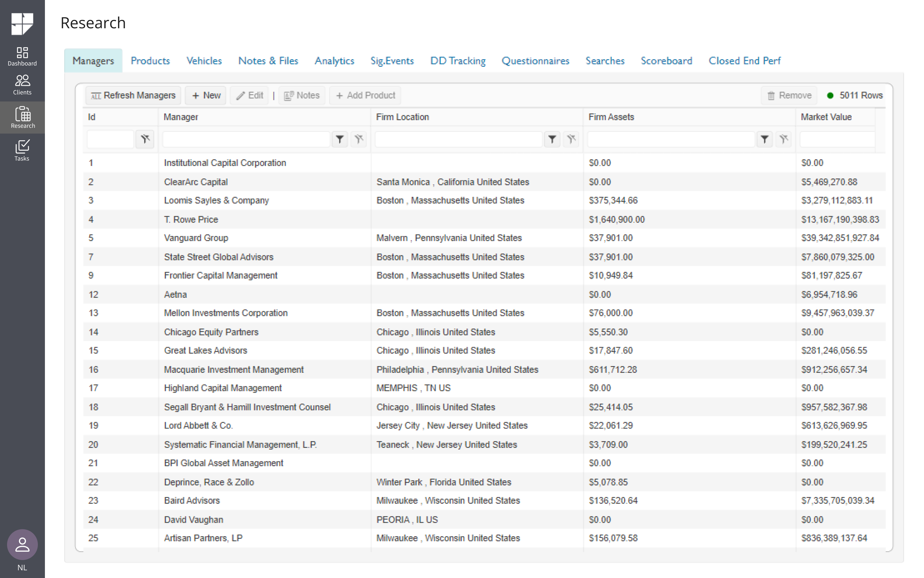Select Institutional Capital Corporation row

[x=484, y=163]
